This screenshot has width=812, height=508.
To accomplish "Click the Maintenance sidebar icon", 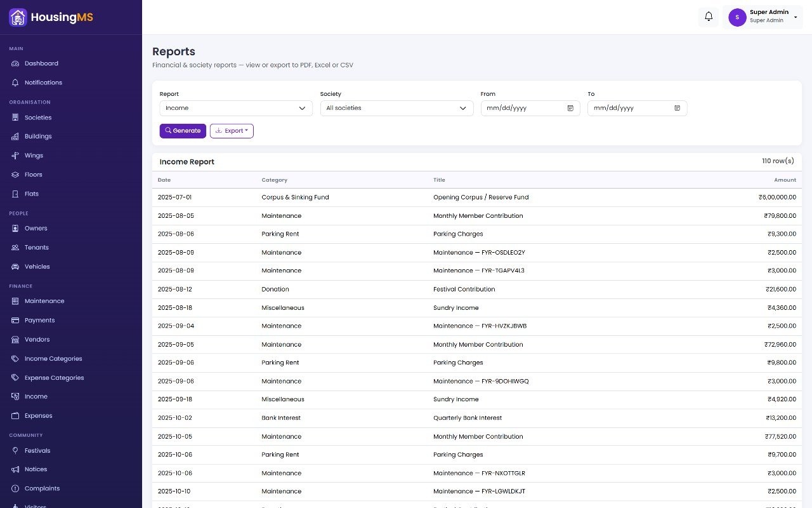I will click(15, 301).
